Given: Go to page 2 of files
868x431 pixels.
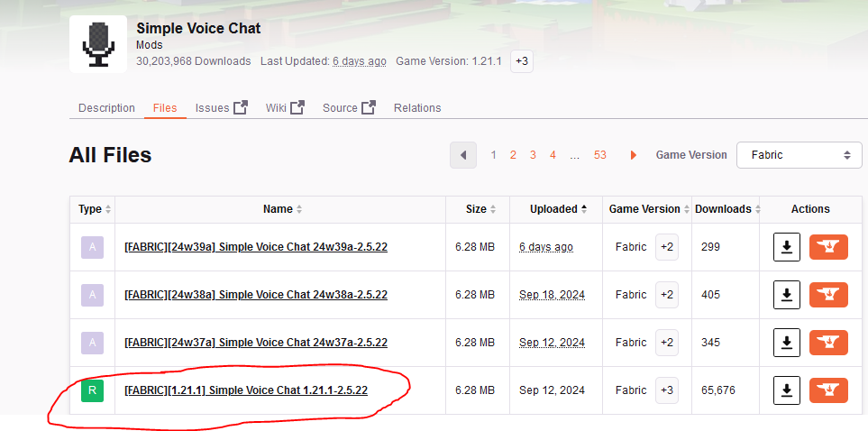Looking at the screenshot, I should 513,155.
